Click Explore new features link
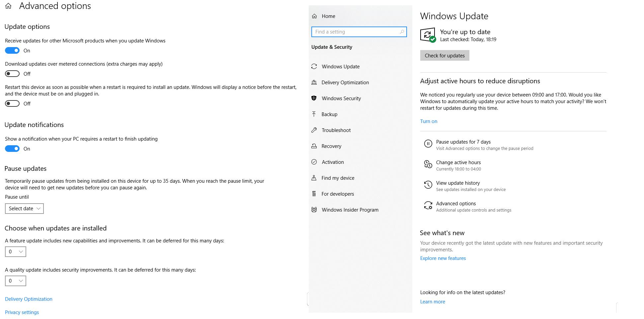The height and width of the screenshot is (319, 644). 443,258
